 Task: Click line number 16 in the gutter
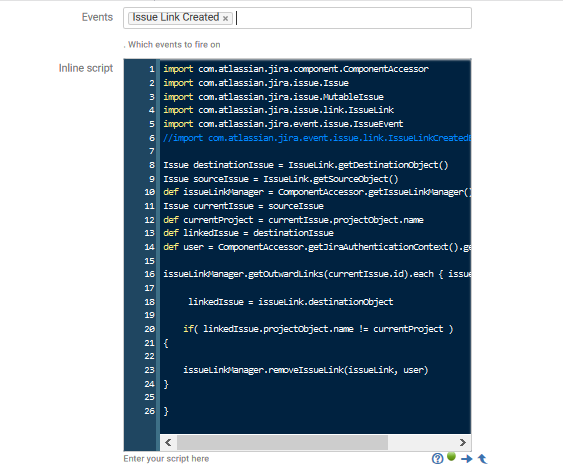(x=149, y=274)
